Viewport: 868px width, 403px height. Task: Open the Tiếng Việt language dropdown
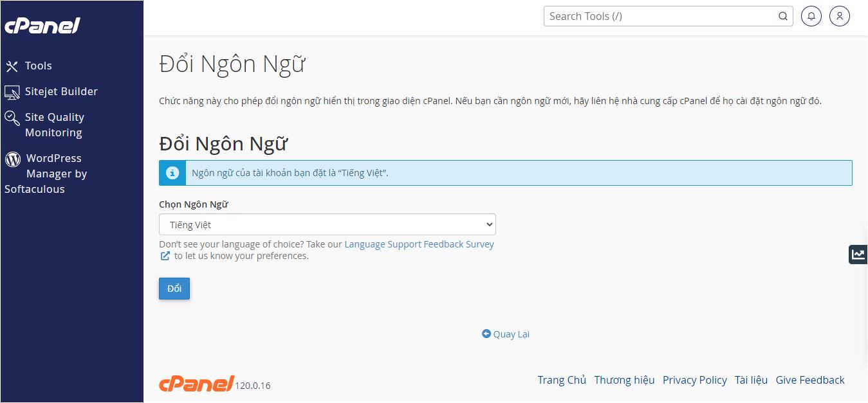click(328, 224)
